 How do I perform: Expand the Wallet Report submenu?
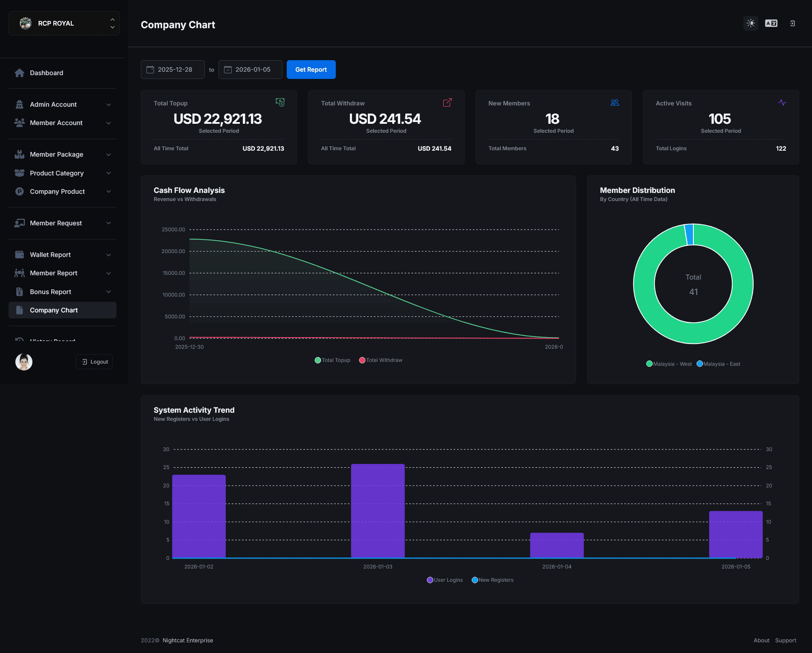(62, 255)
